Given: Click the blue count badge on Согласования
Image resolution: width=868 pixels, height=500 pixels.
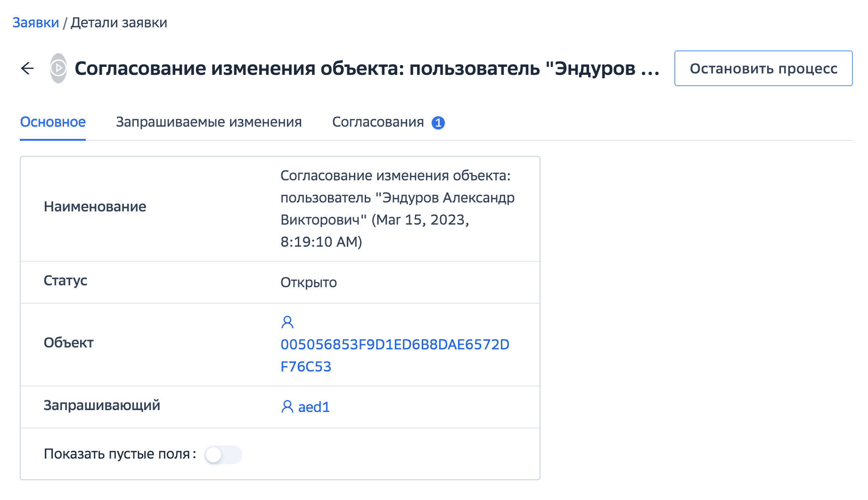Looking at the screenshot, I should point(438,123).
